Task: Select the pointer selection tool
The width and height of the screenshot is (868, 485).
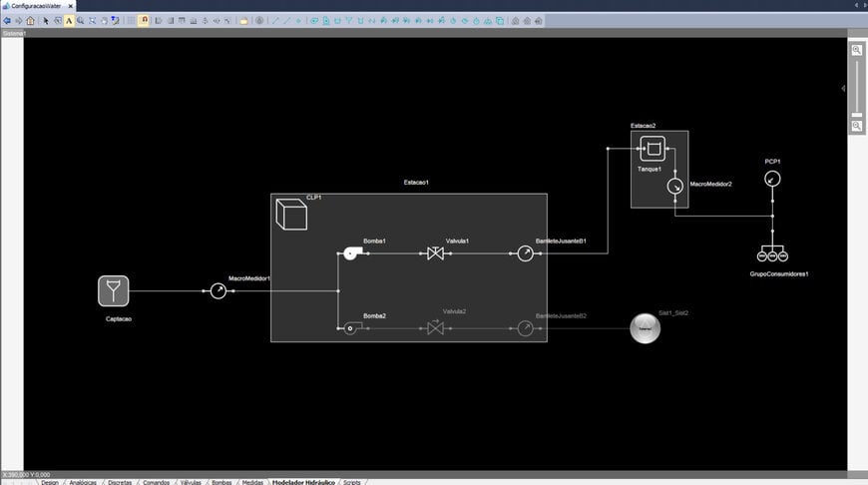Action: point(45,20)
